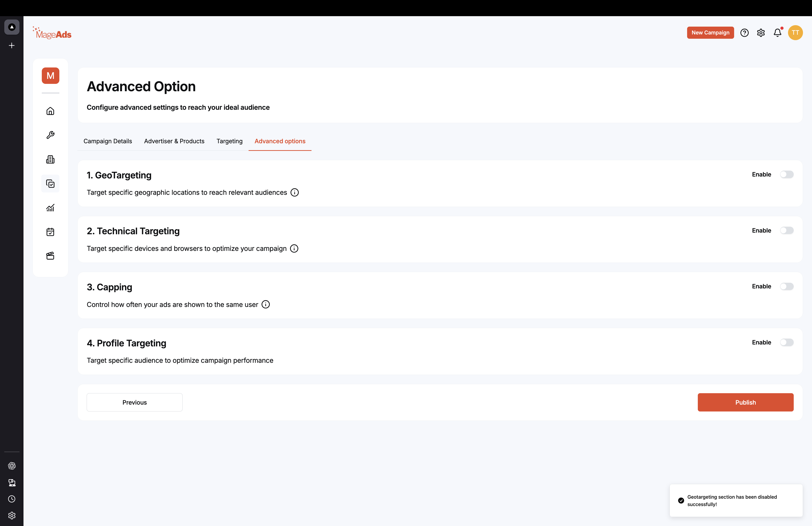Image resolution: width=812 pixels, height=526 pixels.
Task: Click info icon beside GeoTargeting description
Action: pyautogui.click(x=294, y=192)
